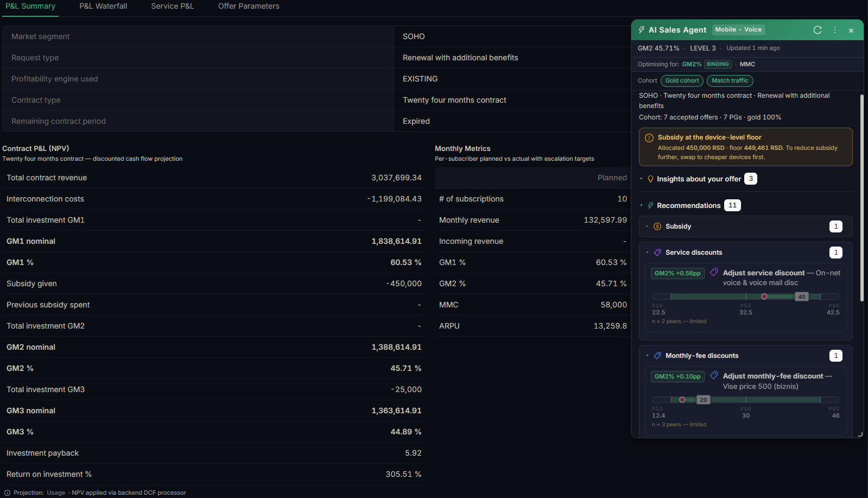Image resolution: width=868 pixels, height=498 pixels.
Task: Click the Recommendations count badge 11
Action: 732,205
